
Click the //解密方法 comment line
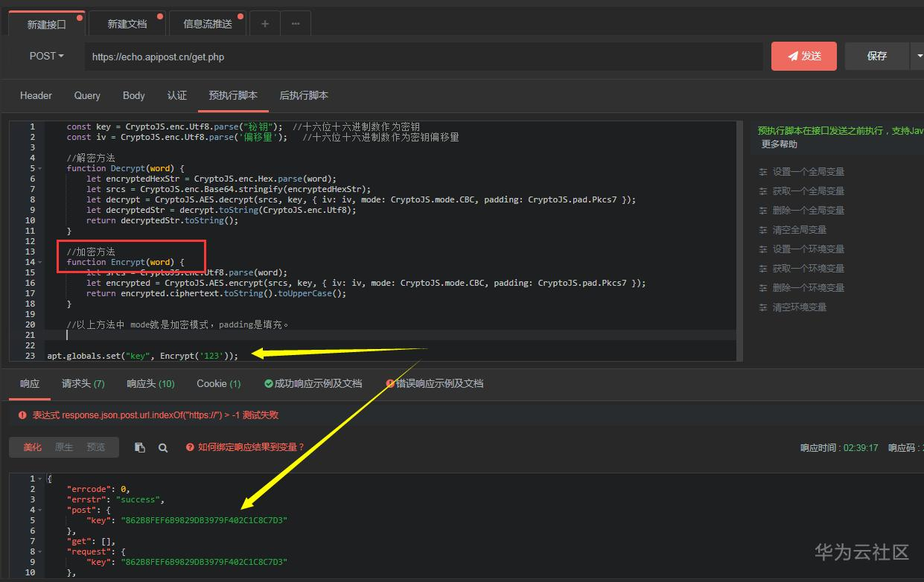coord(90,158)
